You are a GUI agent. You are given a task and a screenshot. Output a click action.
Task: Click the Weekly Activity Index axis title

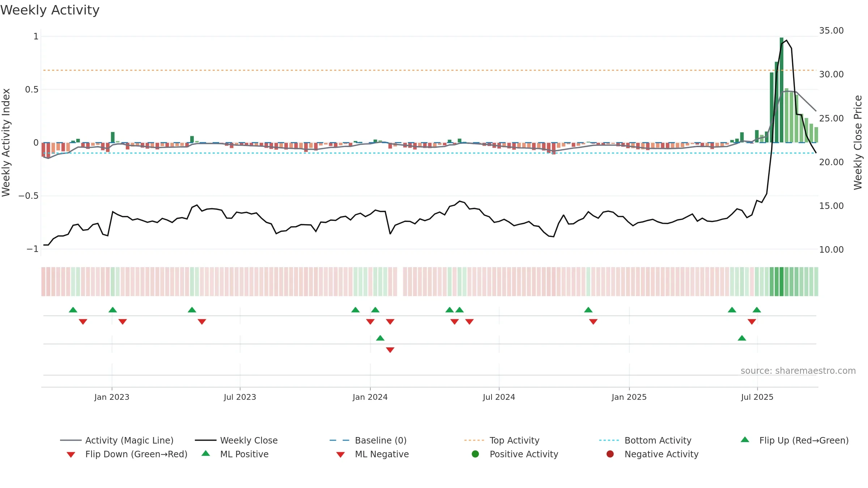pos(6,142)
